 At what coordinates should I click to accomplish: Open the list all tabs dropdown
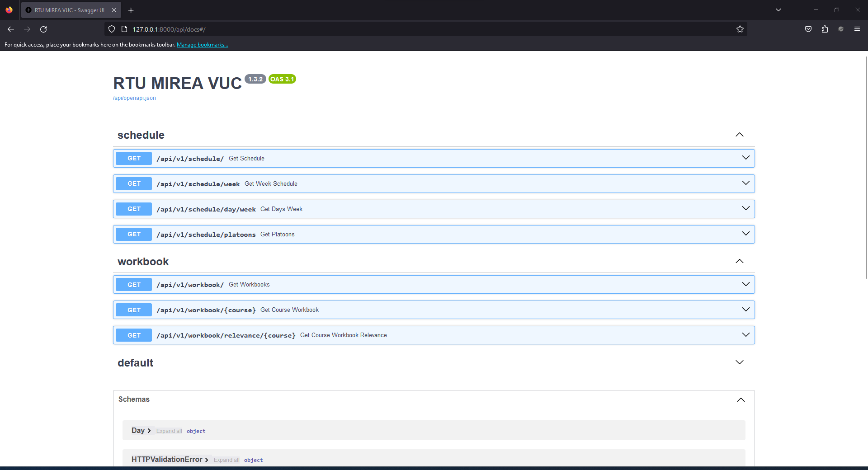click(778, 10)
